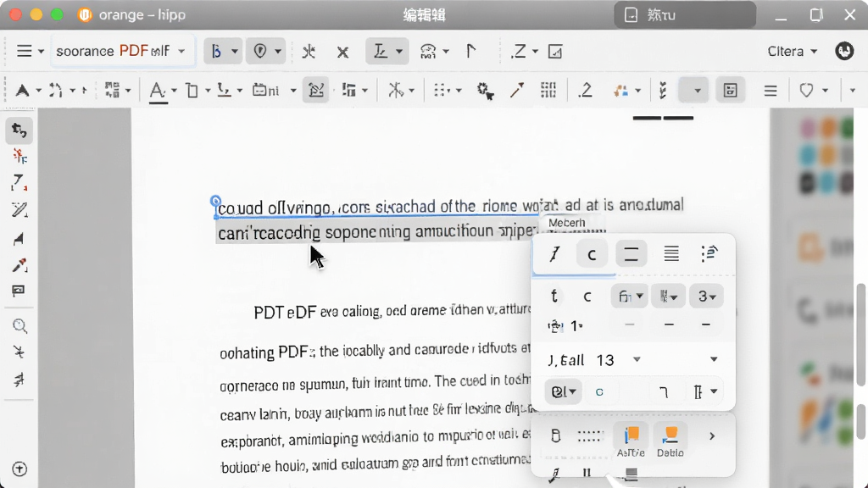
Task: Click the magnifier search icon in left sidebar
Action: [19, 326]
